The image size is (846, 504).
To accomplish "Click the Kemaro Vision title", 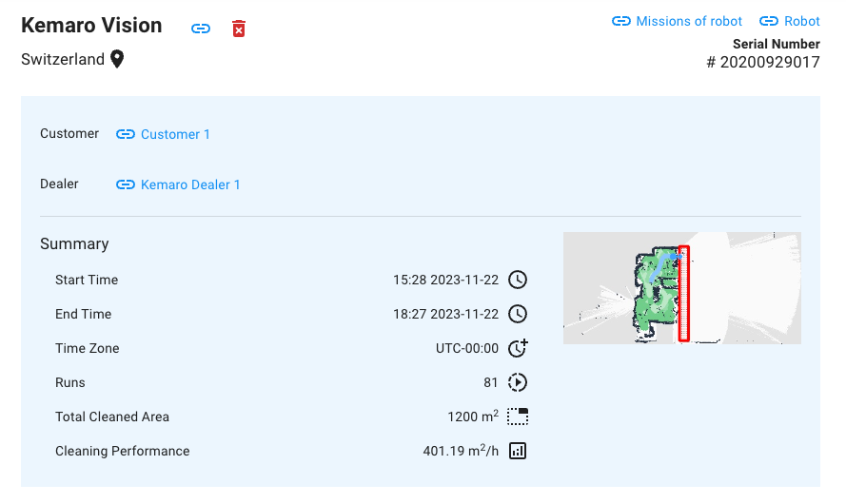I will 91,26.
